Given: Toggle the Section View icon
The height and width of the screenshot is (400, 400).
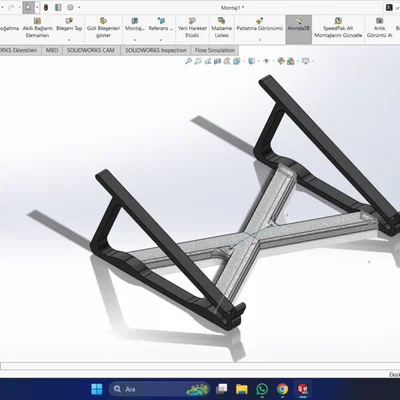Looking at the screenshot, I should tap(217, 61).
